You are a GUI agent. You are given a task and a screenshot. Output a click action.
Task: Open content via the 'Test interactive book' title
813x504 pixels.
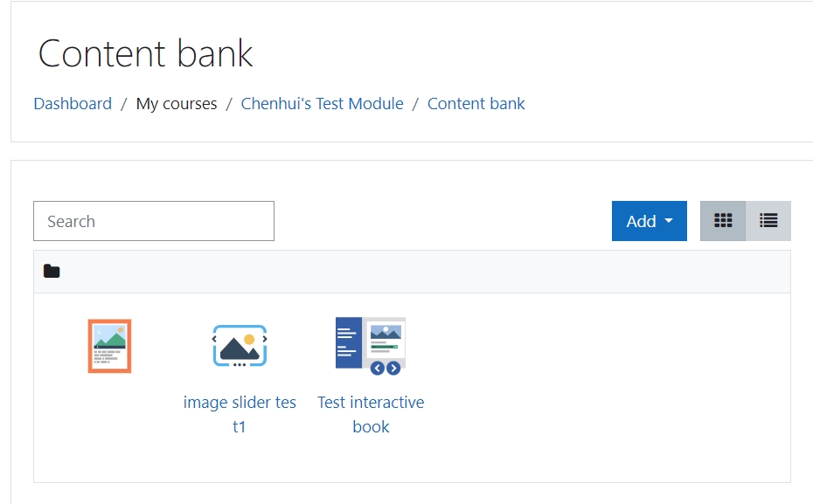click(371, 413)
